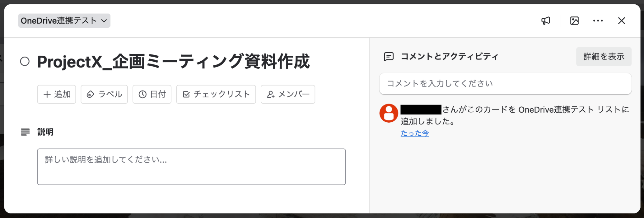Open the メンバー member selector
This screenshot has height=218, width=644.
288,94
